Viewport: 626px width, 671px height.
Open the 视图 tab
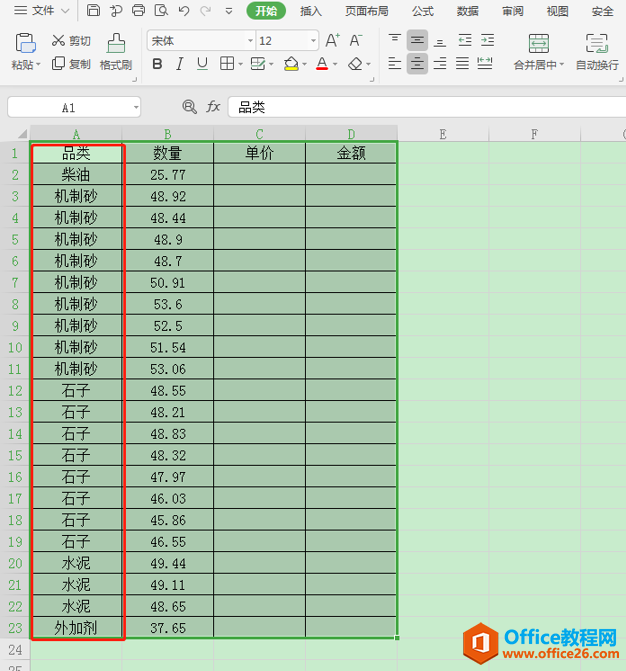click(x=558, y=11)
